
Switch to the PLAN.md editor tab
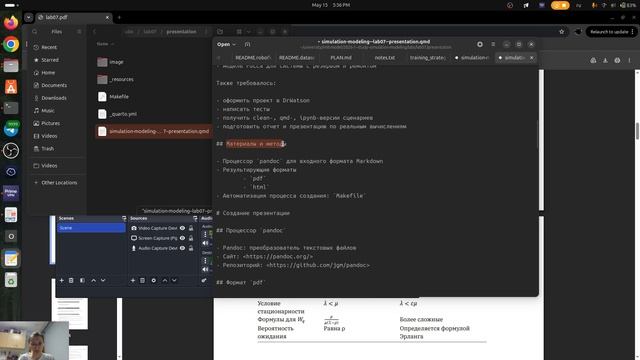pyautogui.click(x=341, y=58)
